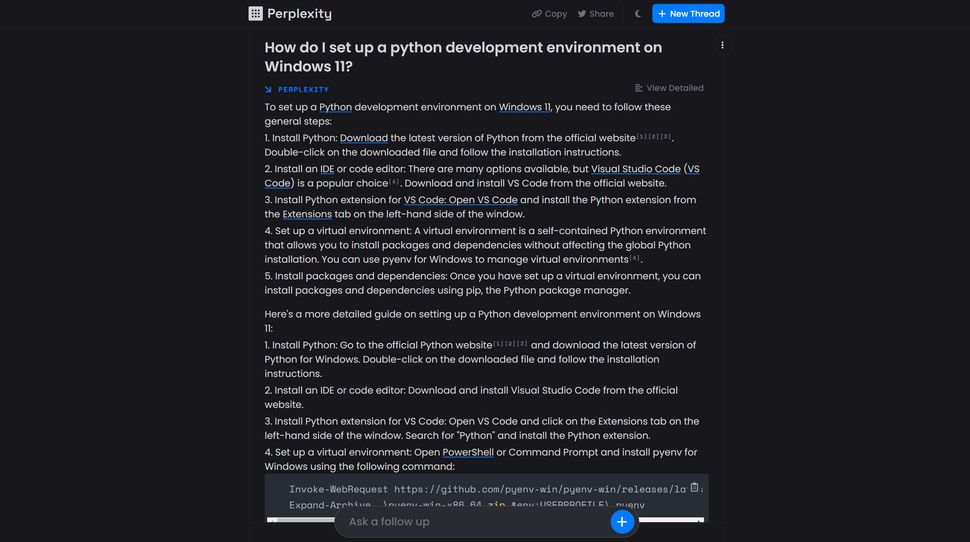Image resolution: width=970 pixels, height=542 pixels.
Task: Start a New Thread
Action: click(688, 14)
